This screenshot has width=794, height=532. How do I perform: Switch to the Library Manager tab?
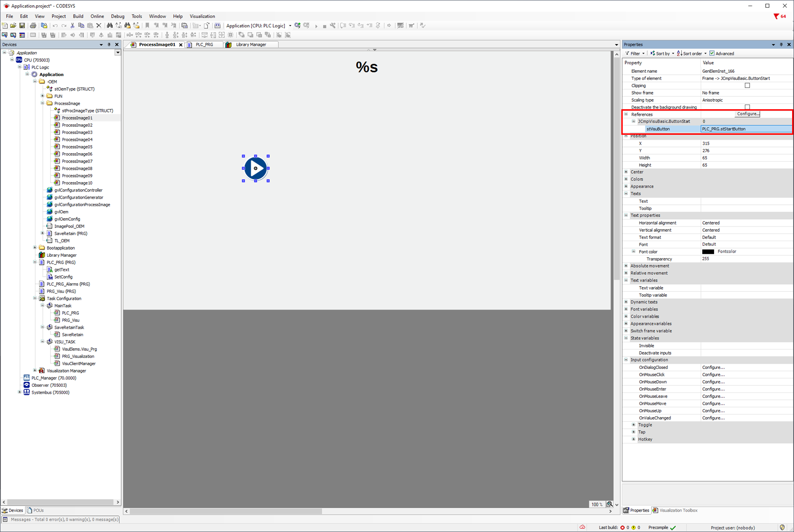click(251, 44)
